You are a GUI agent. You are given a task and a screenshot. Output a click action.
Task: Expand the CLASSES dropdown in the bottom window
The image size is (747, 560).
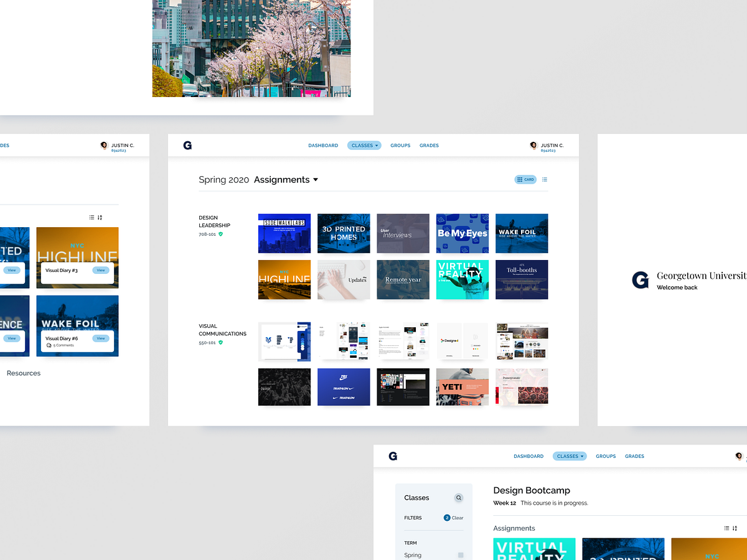tap(570, 455)
